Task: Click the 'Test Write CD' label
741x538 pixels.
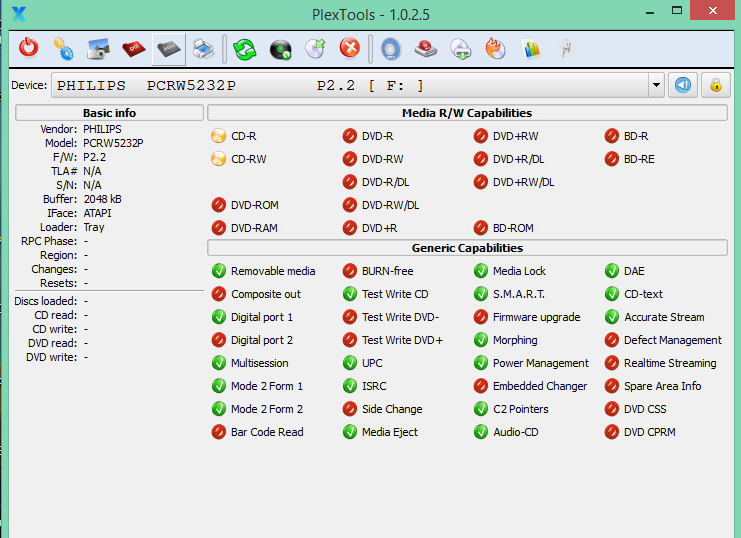Action: (x=395, y=294)
